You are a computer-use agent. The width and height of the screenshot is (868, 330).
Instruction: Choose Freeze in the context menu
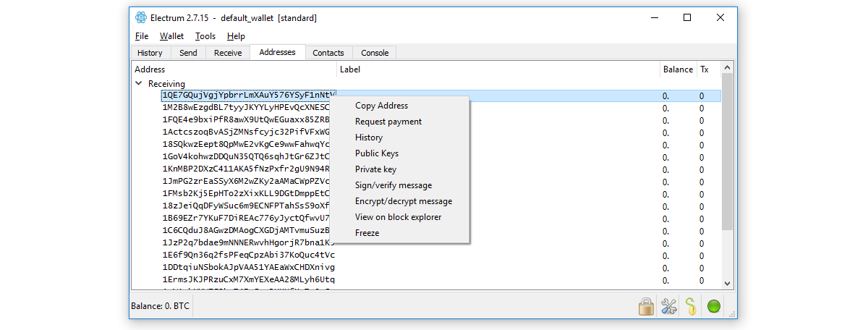click(x=399, y=233)
